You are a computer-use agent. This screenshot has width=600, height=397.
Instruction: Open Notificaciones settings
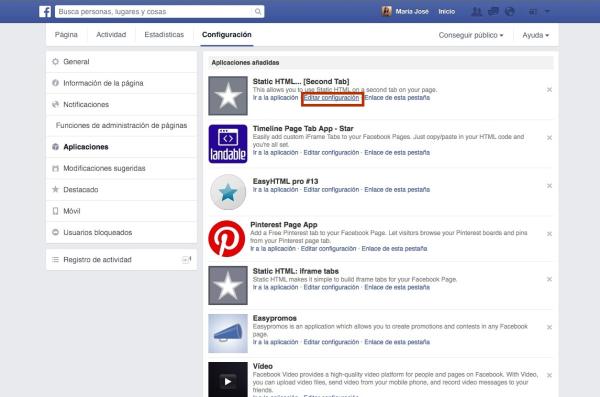click(x=121, y=105)
